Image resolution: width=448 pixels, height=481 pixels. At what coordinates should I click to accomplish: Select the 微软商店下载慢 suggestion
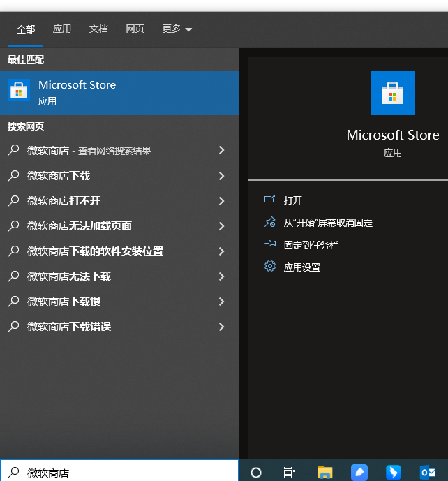point(119,302)
